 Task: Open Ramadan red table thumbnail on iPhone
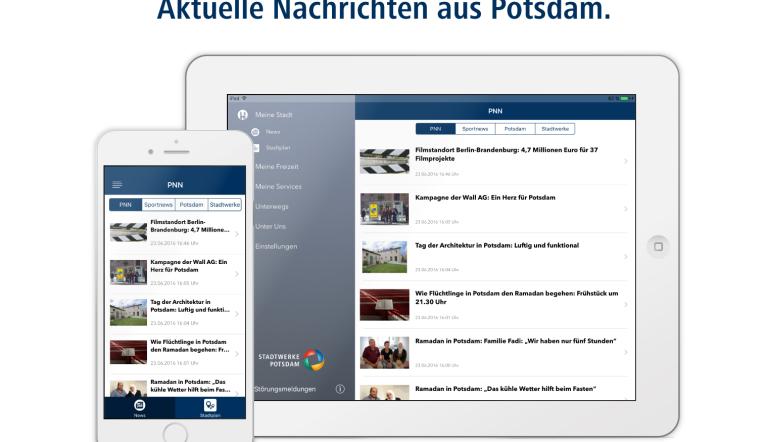pos(128,352)
